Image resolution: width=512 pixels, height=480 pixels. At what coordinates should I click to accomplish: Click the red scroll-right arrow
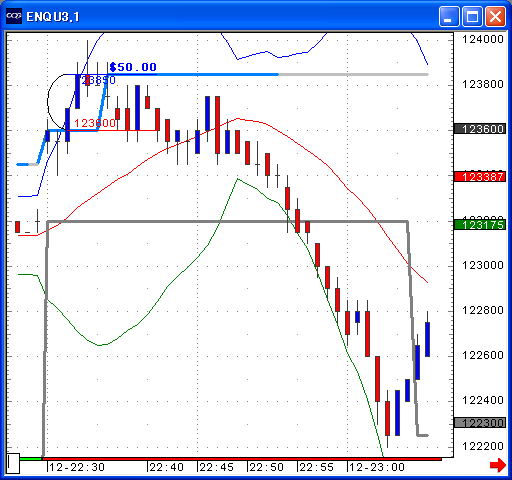tap(498, 465)
